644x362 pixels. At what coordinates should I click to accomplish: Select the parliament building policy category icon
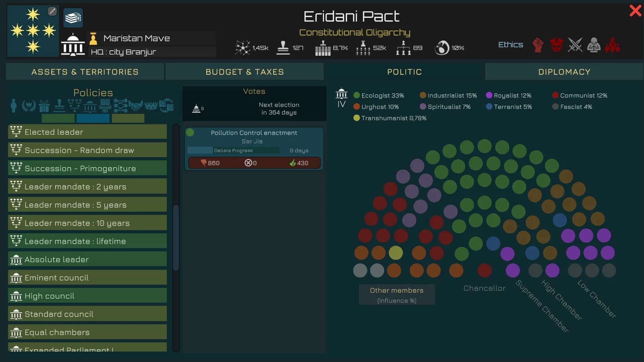pyautogui.click(x=90, y=106)
